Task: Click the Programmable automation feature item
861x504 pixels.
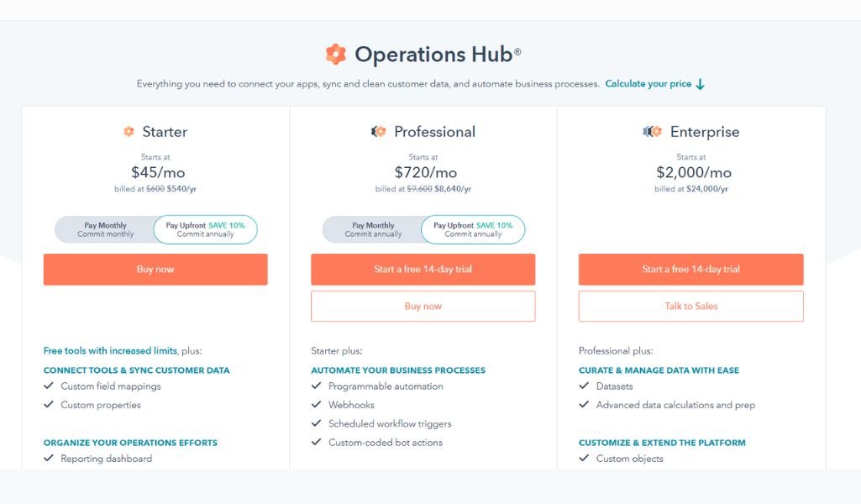Action: (x=386, y=386)
